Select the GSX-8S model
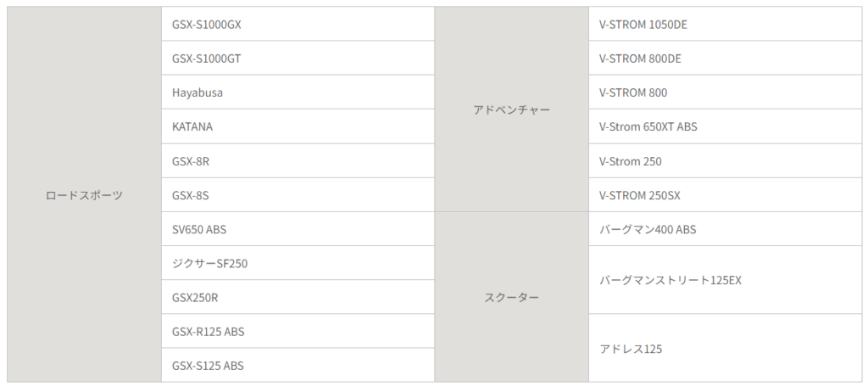 [x=298, y=194]
